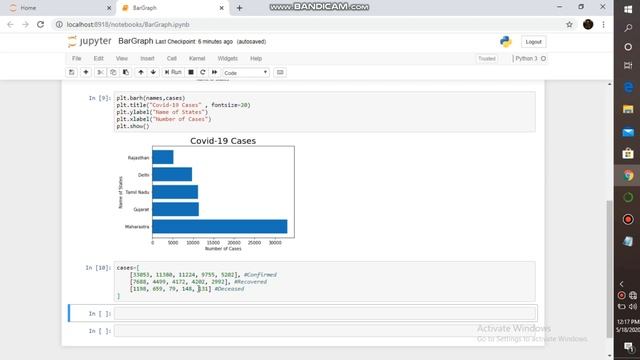Click into the cases list code cell
Screen dimensions: 640x360
tap(324, 282)
